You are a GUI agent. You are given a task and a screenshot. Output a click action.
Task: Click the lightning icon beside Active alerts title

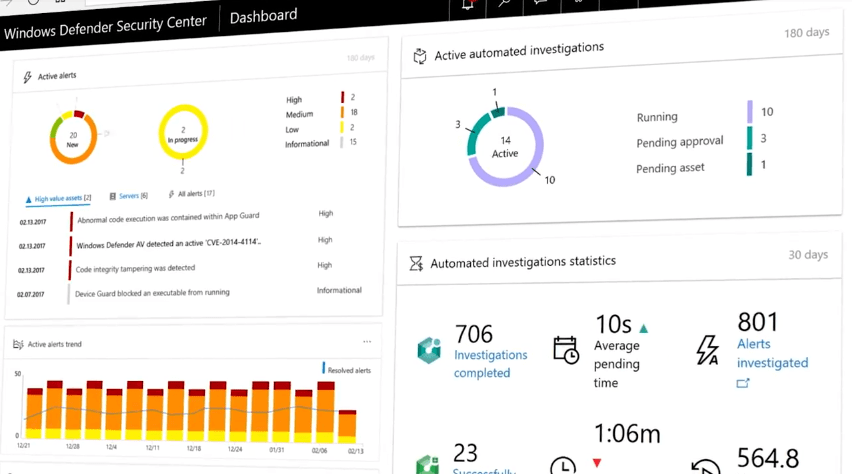[27, 77]
